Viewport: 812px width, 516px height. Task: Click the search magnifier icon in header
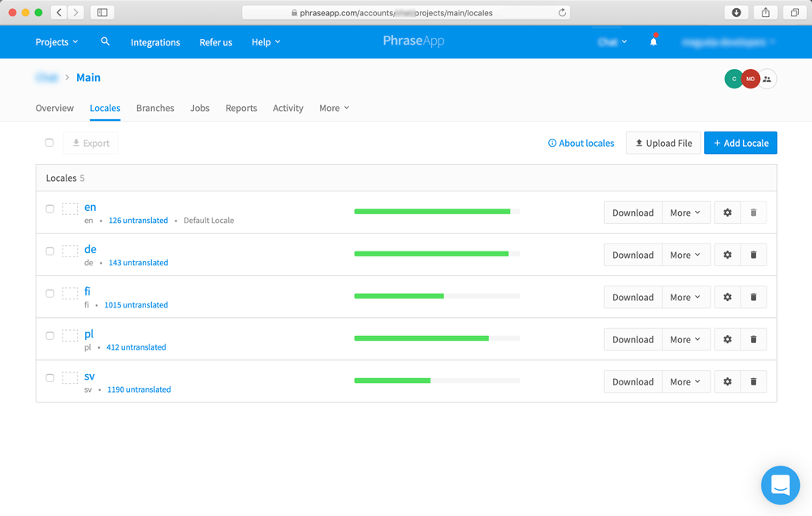[105, 41]
